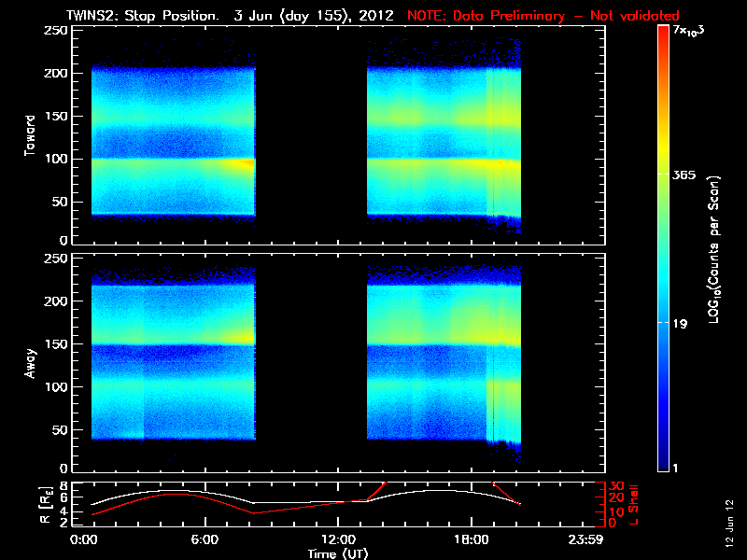Click the '19' colorbar tick label

pos(681,324)
